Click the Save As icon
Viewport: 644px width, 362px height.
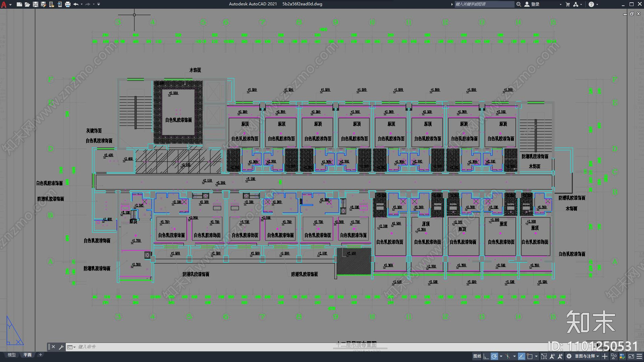43,4
